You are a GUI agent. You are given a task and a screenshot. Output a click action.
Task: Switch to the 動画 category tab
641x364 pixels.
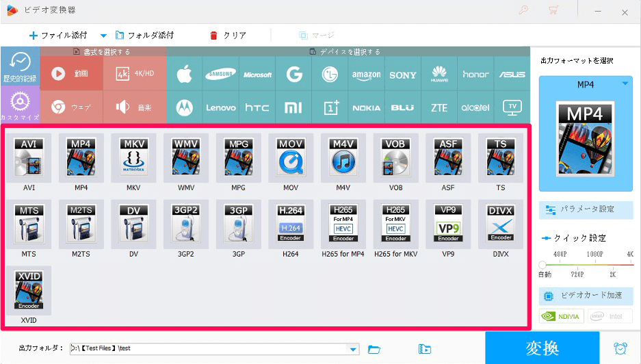coord(72,74)
